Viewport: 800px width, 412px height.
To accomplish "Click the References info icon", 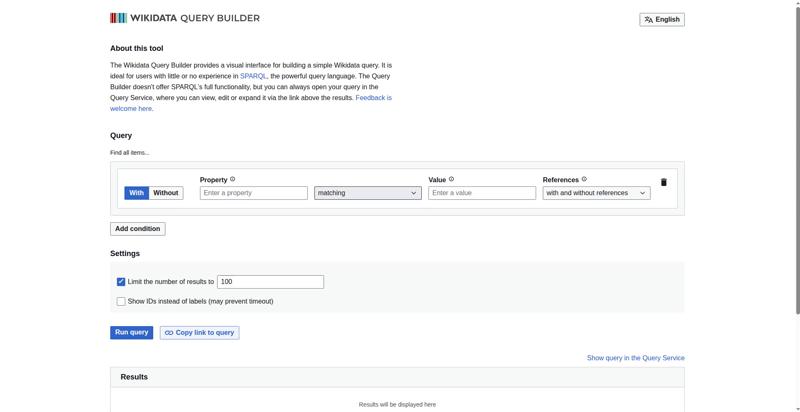I will (x=584, y=180).
